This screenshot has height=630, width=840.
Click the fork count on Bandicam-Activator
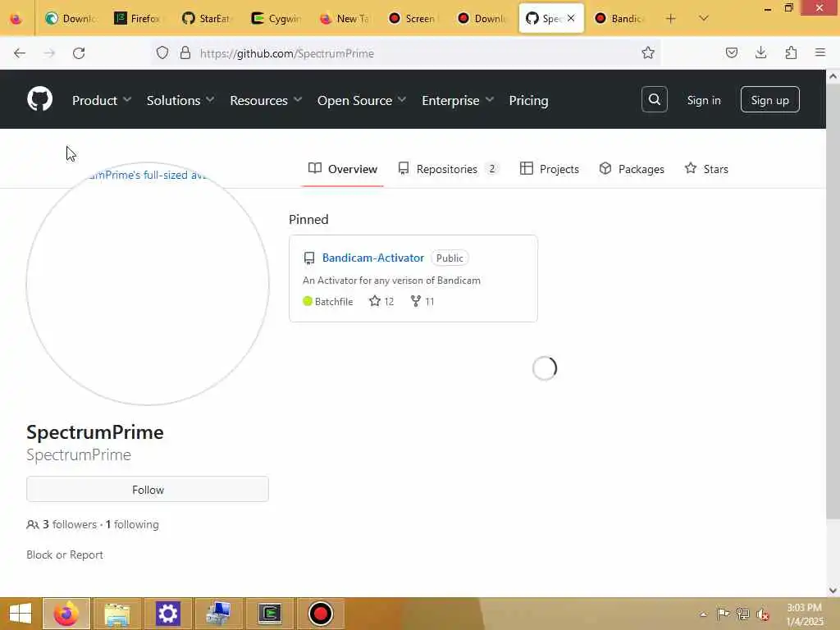422,302
